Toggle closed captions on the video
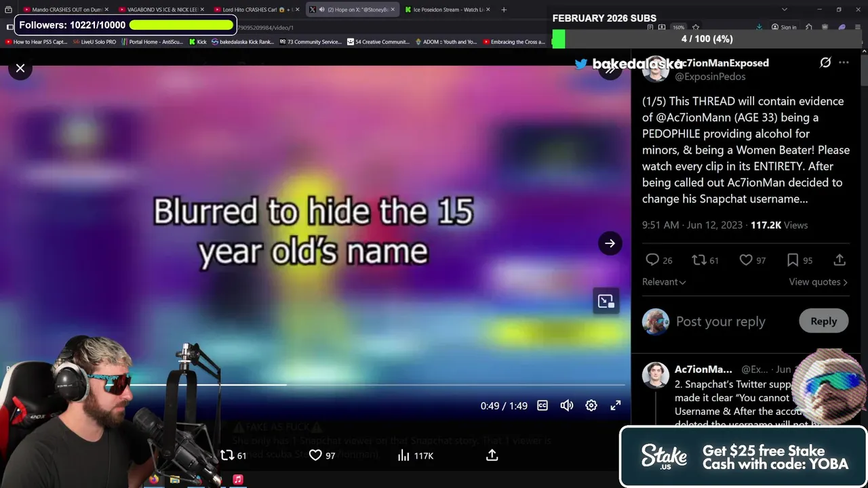The width and height of the screenshot is (868, 488). click(542, 405)
